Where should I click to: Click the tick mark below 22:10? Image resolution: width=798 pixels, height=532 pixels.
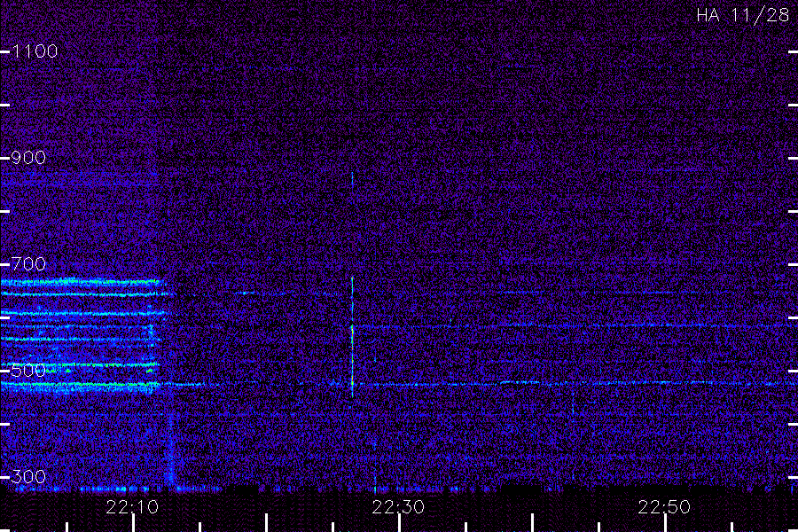click(x=133, y=523)
